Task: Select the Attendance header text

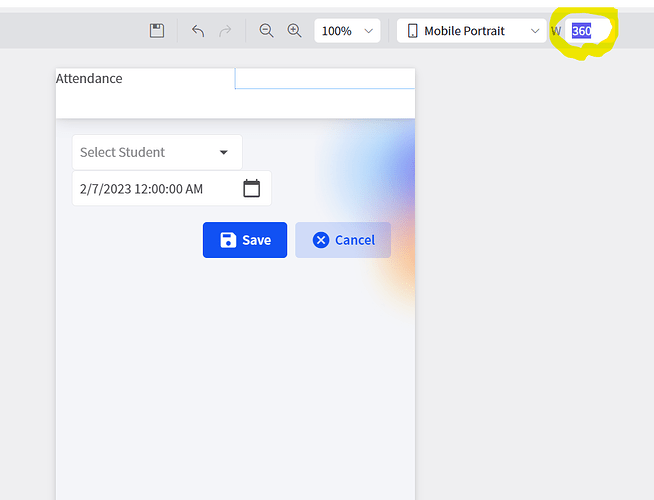Action: [x=89, y=78]
